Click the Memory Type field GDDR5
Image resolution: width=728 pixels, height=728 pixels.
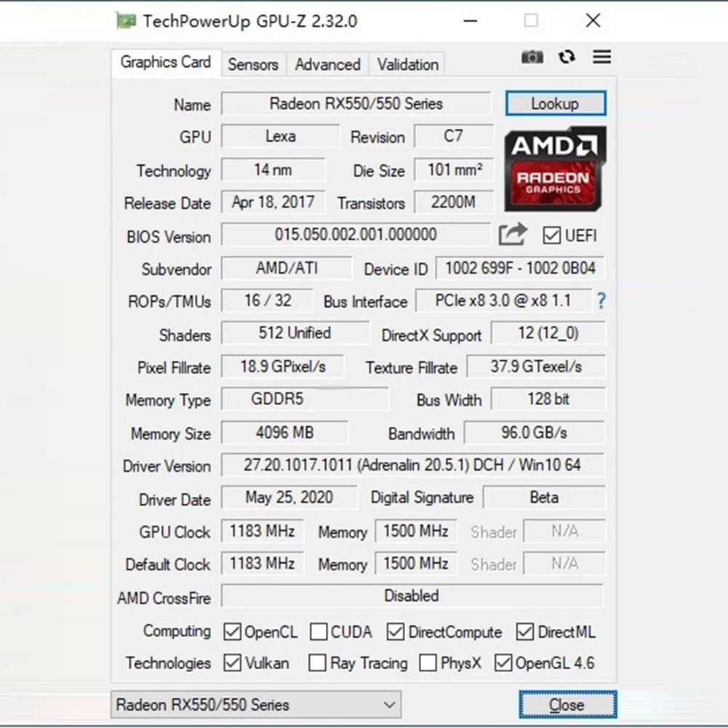305,399
